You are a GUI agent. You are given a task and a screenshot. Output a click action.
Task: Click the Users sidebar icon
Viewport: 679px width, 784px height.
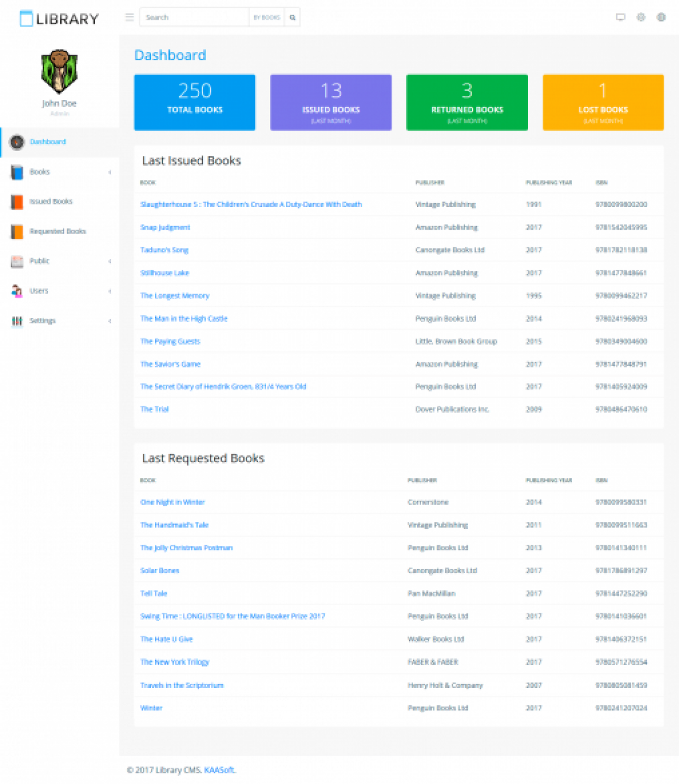[16, 291]
